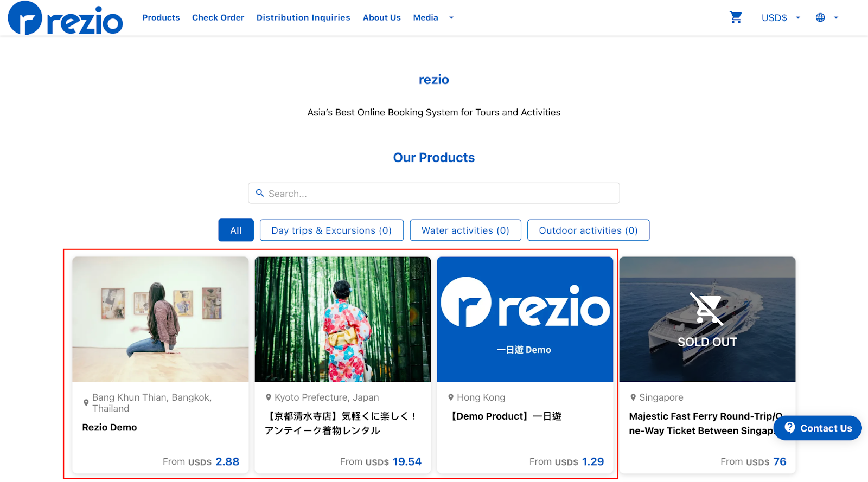This screenshot has height=482, width=868.
Task: Click the Contact Us button
Action: click(x=818, y=428)
